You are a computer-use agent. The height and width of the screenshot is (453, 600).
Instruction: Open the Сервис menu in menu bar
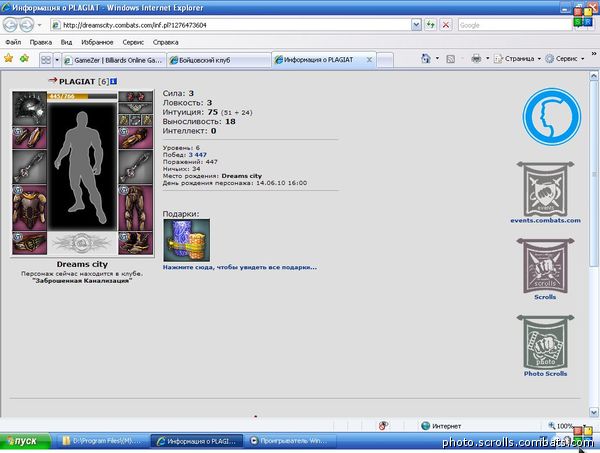[x=133, y=42]
